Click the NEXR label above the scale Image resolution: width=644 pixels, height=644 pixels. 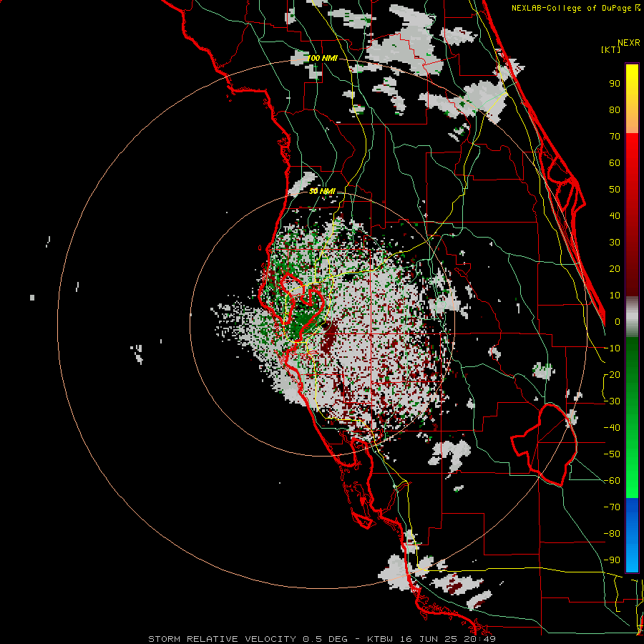click(x=628, y=43)
